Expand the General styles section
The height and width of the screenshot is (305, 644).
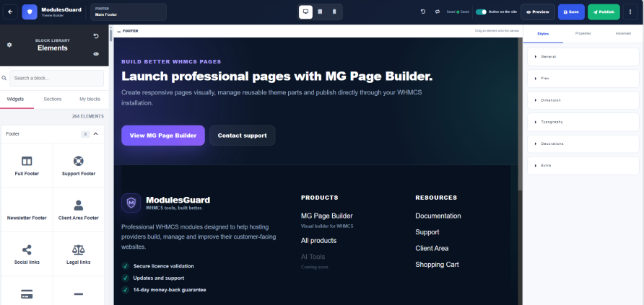coord(583,56)
